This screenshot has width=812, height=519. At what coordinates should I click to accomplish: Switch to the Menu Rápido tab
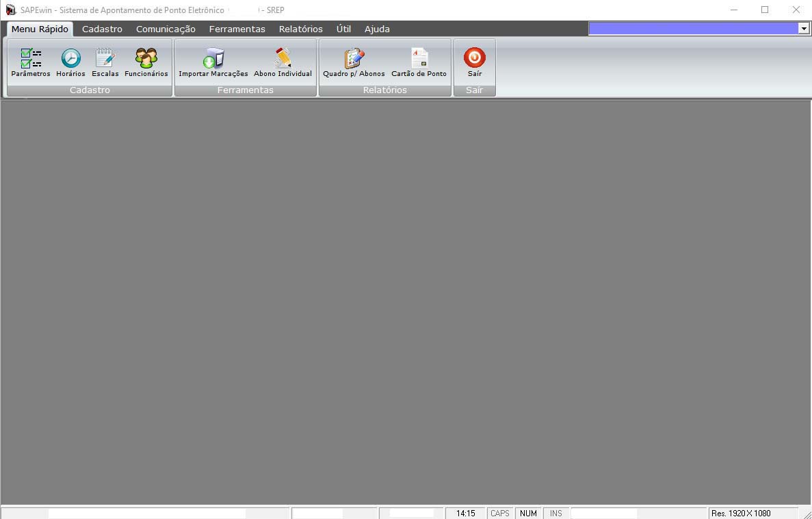[x=40, y=29]
